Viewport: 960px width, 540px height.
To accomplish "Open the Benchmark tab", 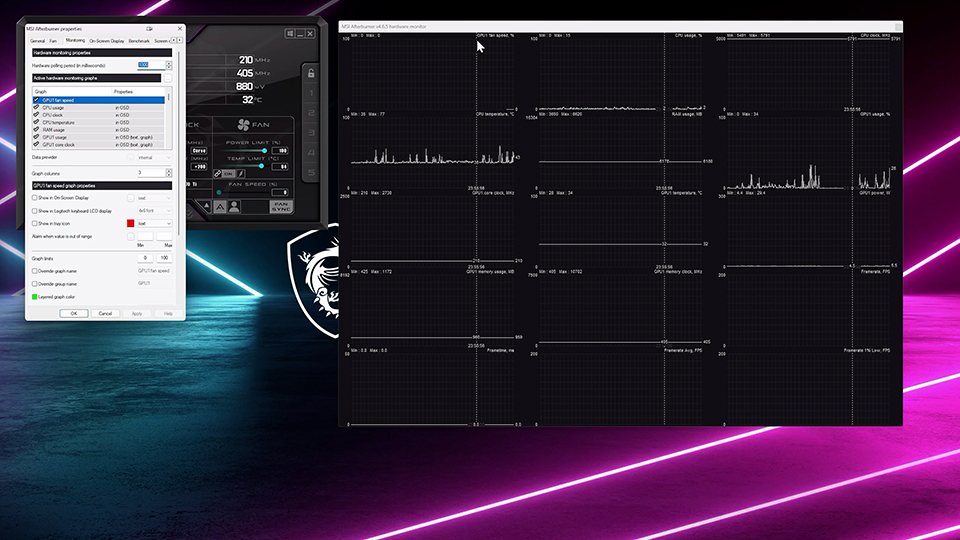I will (x=139, y=41).
